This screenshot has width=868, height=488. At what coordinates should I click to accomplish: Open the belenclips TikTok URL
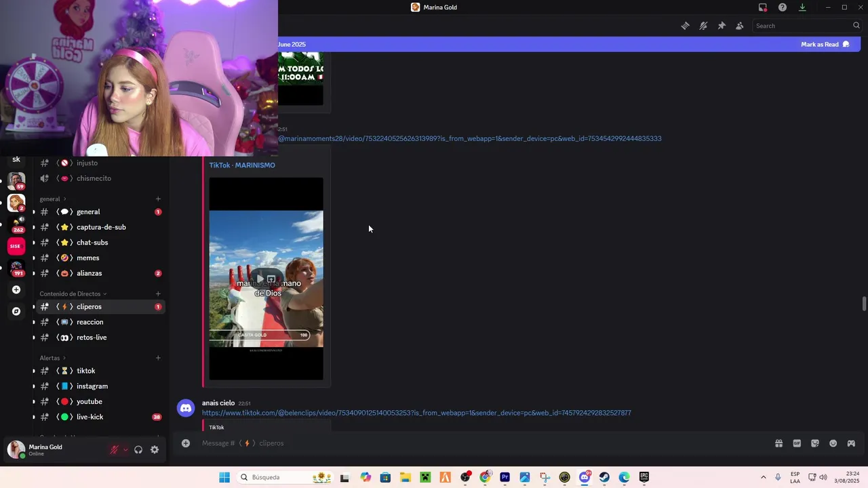tap(416, 413)
